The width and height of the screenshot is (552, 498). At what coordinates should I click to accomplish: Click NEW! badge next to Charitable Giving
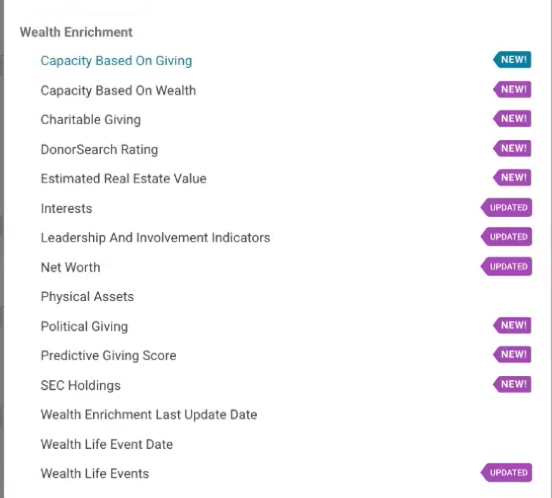click(x=512, y=118)
